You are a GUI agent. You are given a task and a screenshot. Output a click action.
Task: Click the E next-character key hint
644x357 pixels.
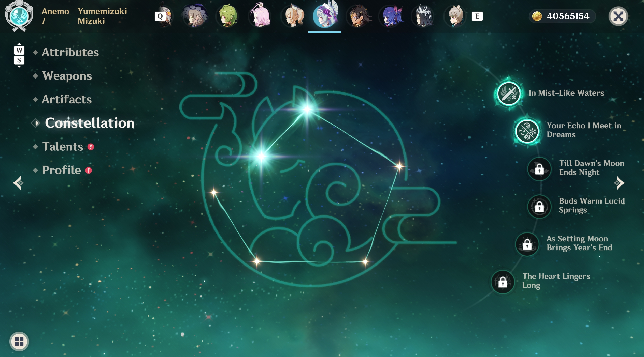[477, 16]
